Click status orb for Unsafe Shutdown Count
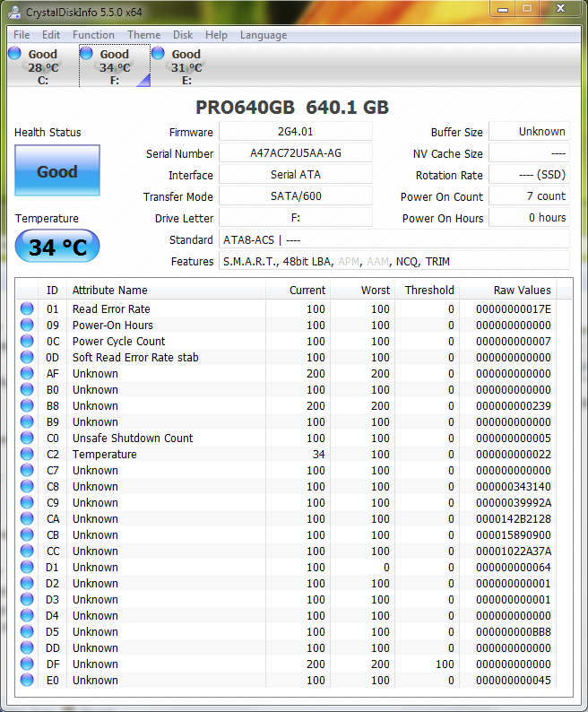This screenshot has width=588, height=712. [x=27, y=438]
